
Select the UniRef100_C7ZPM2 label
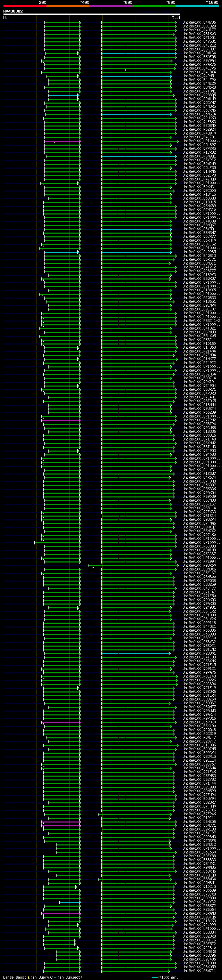(199, 420)
